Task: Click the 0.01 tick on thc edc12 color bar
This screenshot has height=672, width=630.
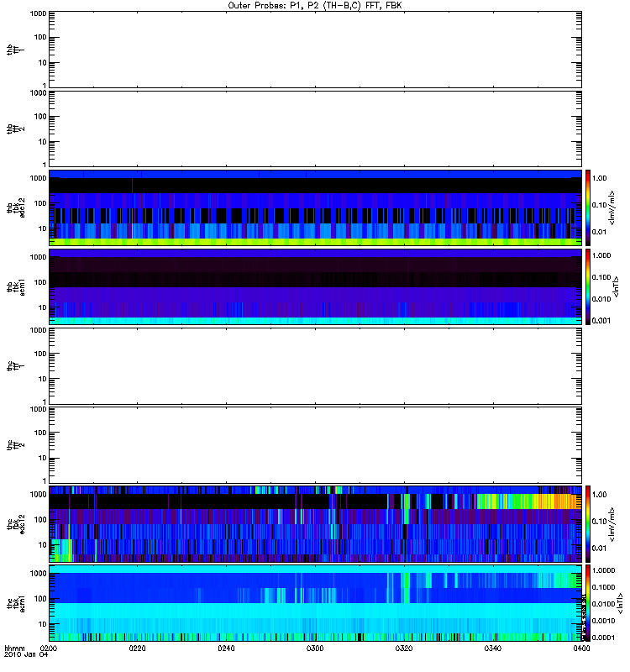Action: 599,549
